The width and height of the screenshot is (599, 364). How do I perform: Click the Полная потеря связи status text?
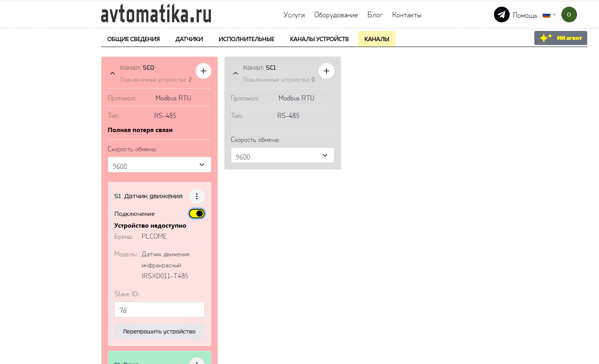[x=140, y=130]
